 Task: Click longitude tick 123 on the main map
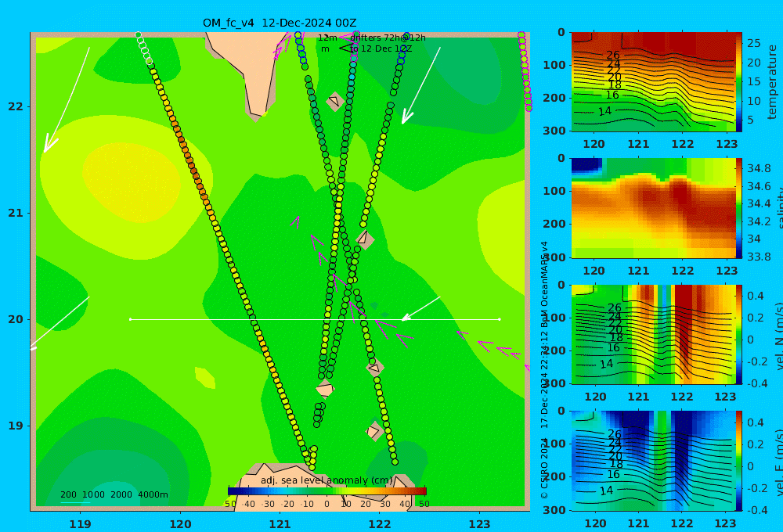[x=479, y=524]
